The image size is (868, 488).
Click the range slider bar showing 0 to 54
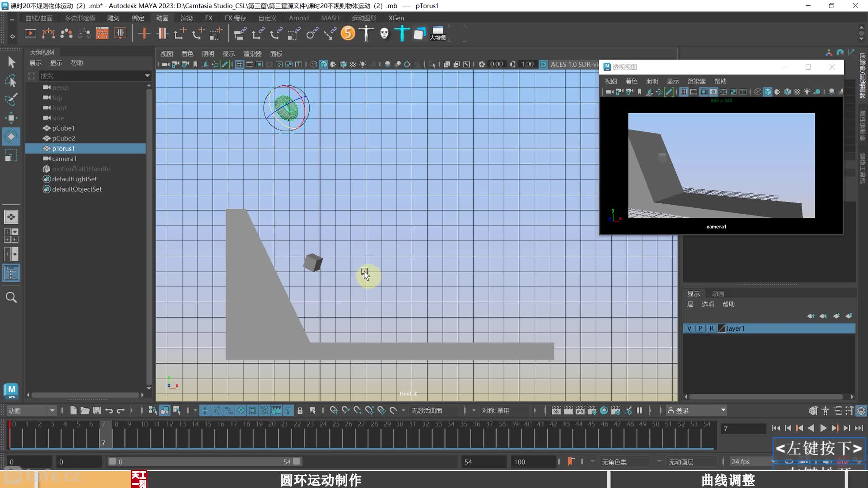coord(204,462)
